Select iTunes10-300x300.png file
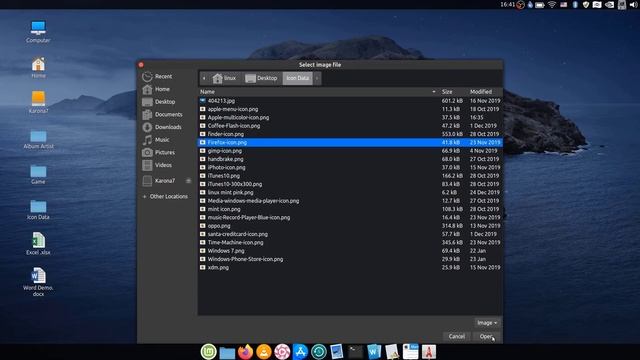 pyautogui.click(x=350, y=184)
